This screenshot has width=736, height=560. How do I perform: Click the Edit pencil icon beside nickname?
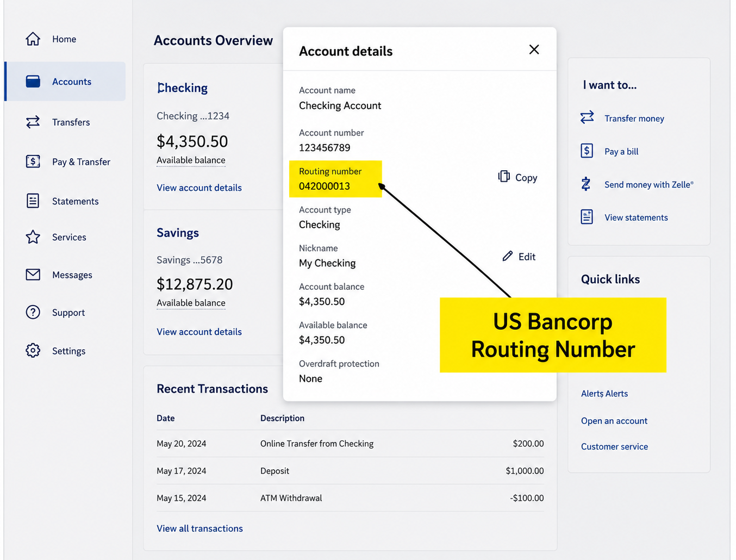tap(507, 256)
